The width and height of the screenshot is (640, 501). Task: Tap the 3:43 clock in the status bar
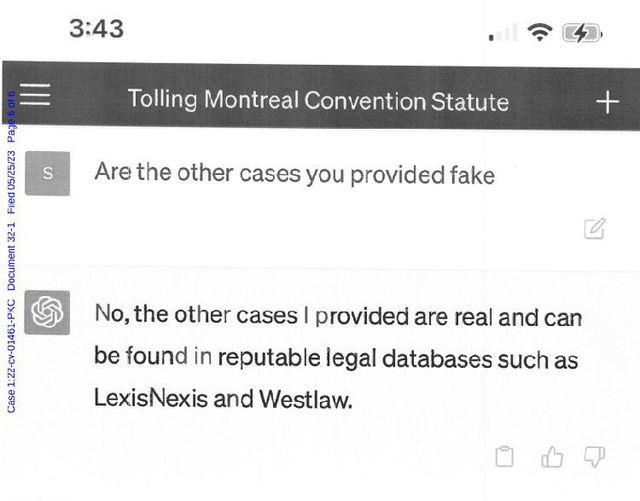(97, 29)
